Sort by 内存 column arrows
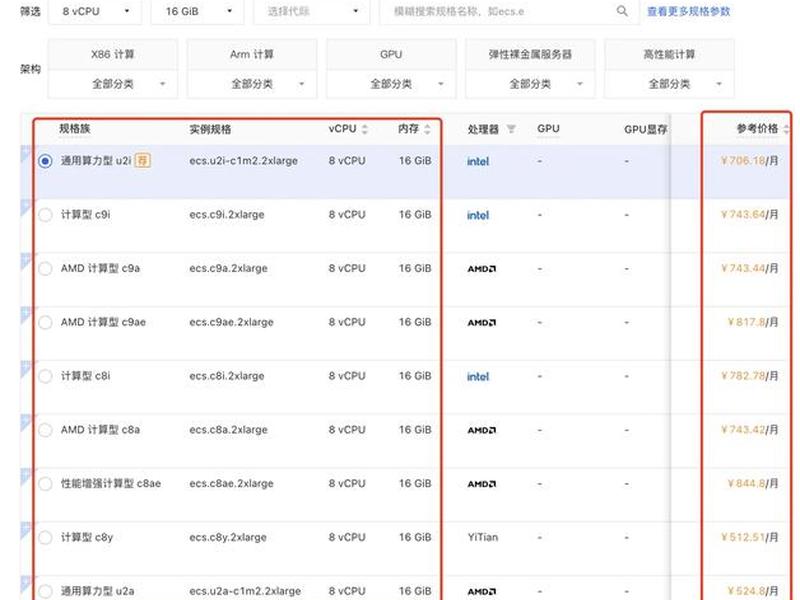The image size is (800, 600). [x=427, y=129]
